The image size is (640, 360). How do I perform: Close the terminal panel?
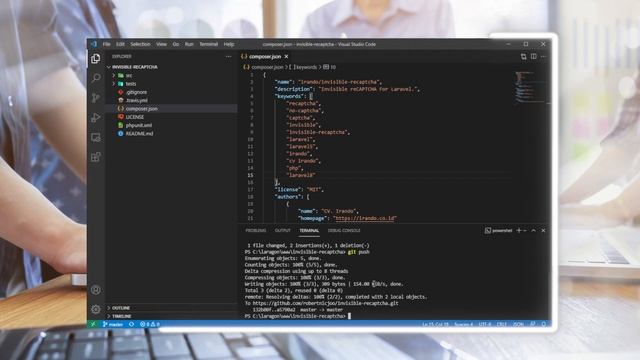[543, 231]
